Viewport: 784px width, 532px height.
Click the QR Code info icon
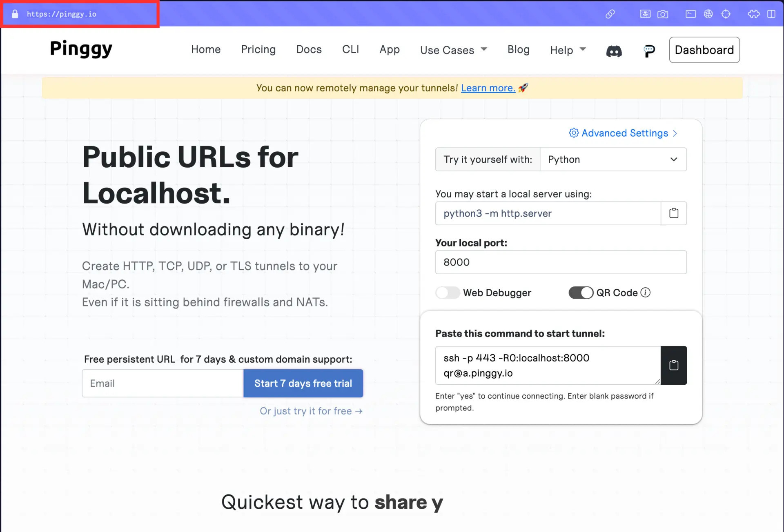point(645,293)
